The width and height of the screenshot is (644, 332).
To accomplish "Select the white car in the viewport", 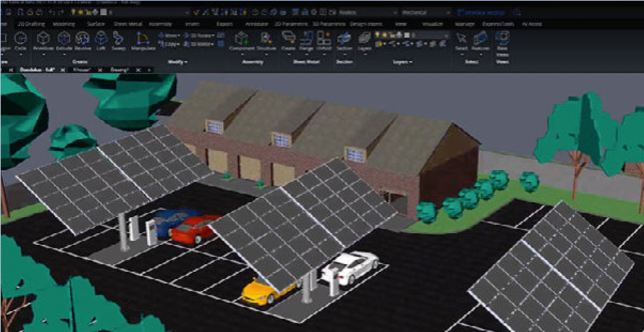I will tap(350, 267).
